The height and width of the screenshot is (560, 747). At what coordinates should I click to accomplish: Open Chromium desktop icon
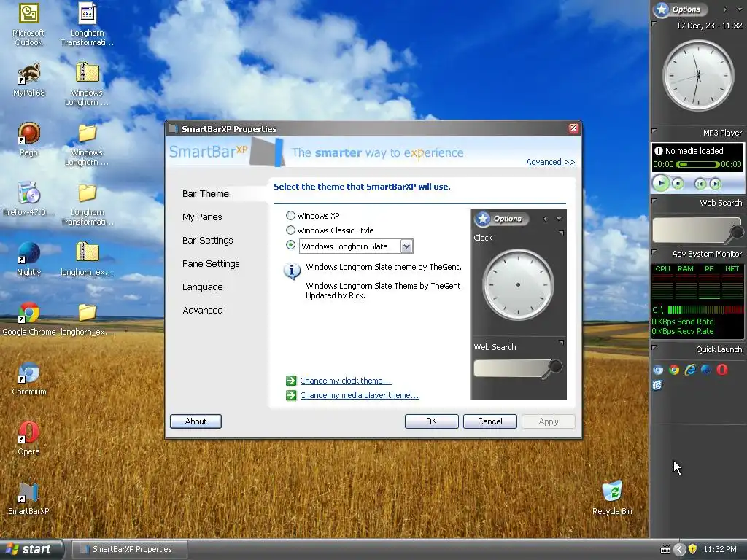pos(28,378)
